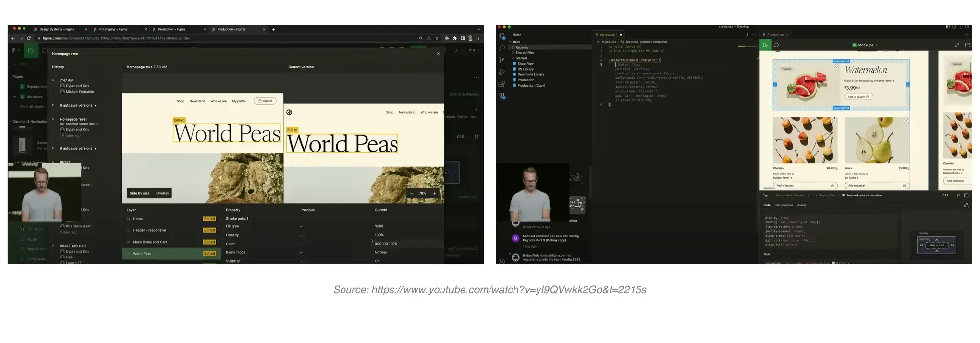
Task: Click Present play icon in browser Figma toolbar
Action: (x=456, y=50)
